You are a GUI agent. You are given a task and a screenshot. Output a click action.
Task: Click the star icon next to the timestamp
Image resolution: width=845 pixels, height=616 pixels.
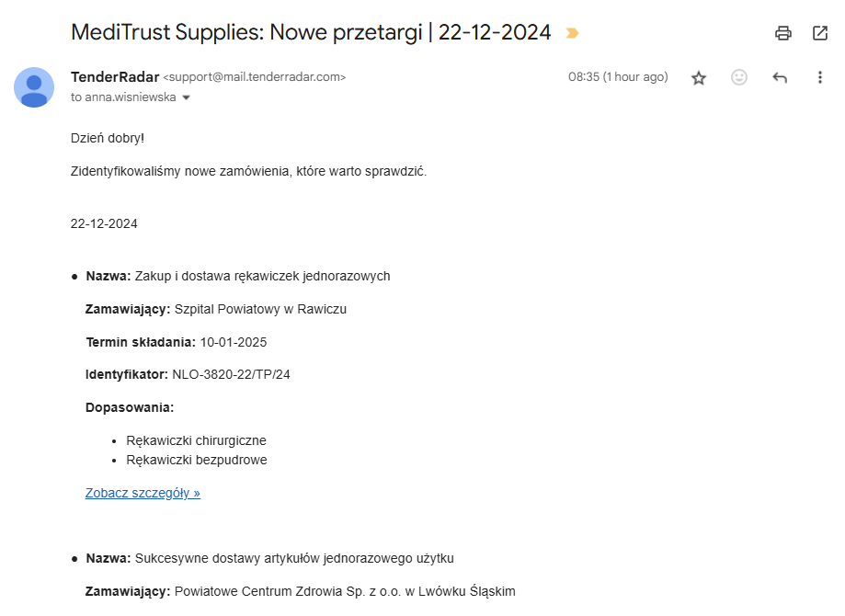point(699,77)
